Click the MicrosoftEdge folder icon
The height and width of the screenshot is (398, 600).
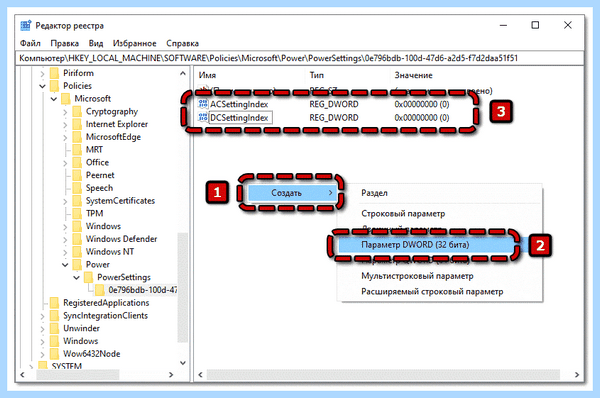pyautogui.click(x=77, y=137)
